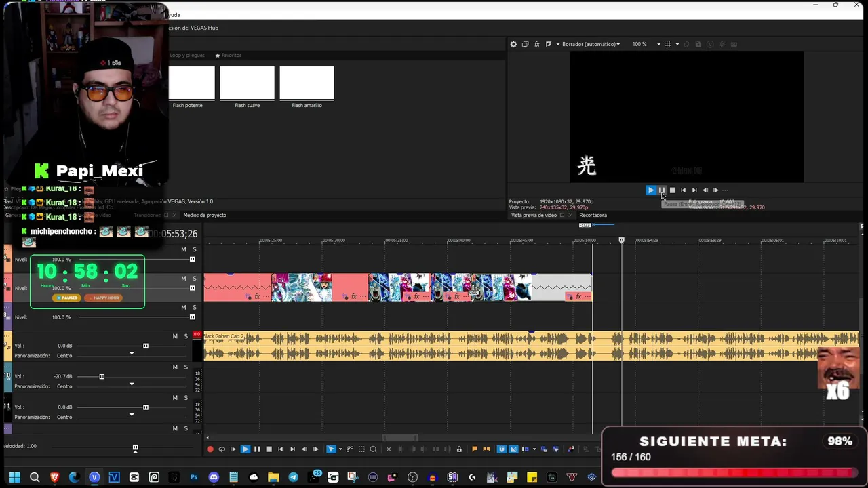Toggle auto ripple in timeline toolbar
Screen dimensions: 868x488
(525, 449)
